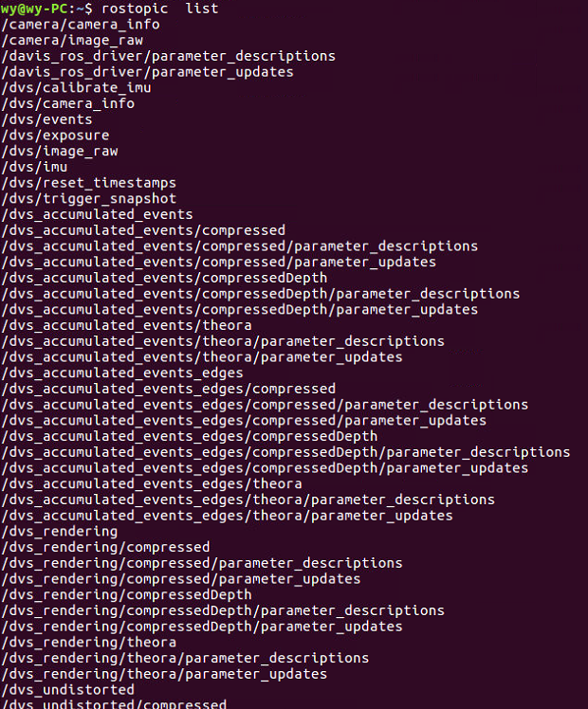Place cursor on /dvs/events topic
Screen dimensions: 588x709
[x=47, y=119]
